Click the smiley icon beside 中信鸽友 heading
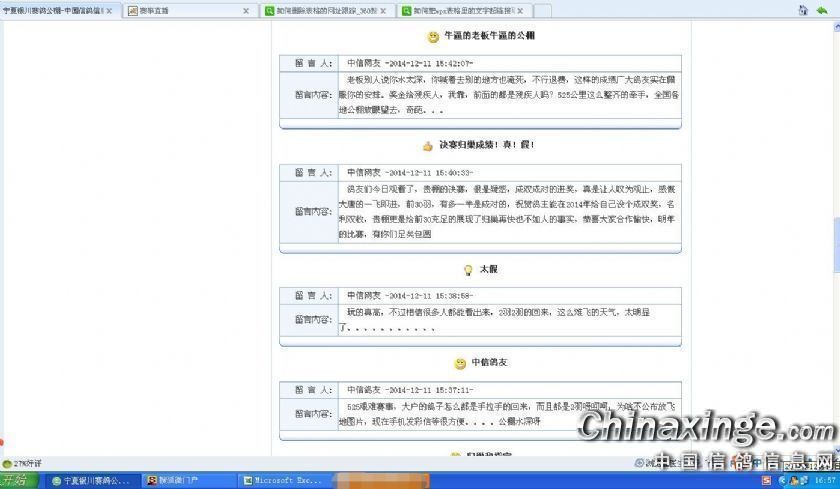The height and width of the screenshot is (489, 840). pos(459,363)
